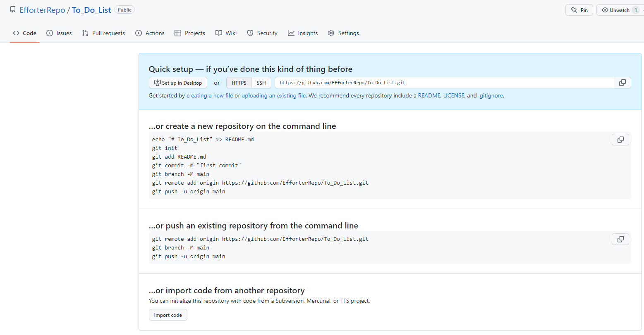Open the To_Do_List repository link
This screenshot has width=644, height=335.
point(91,10)
